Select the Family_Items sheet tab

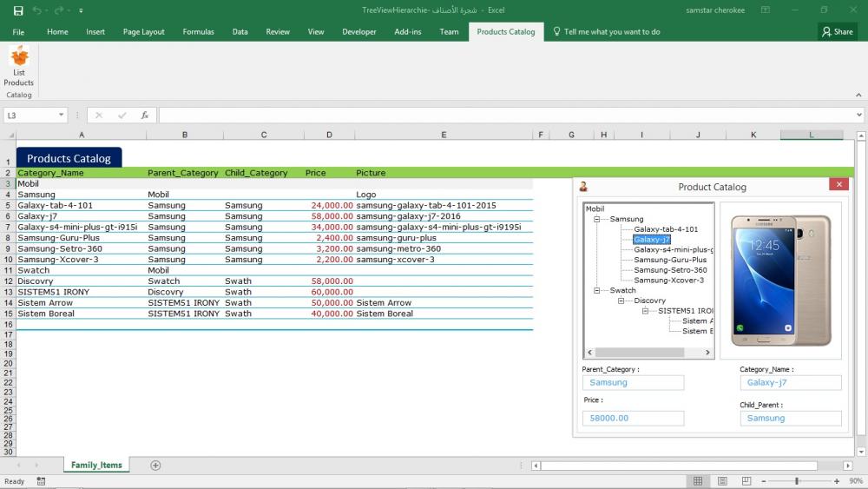click(96, 466)
